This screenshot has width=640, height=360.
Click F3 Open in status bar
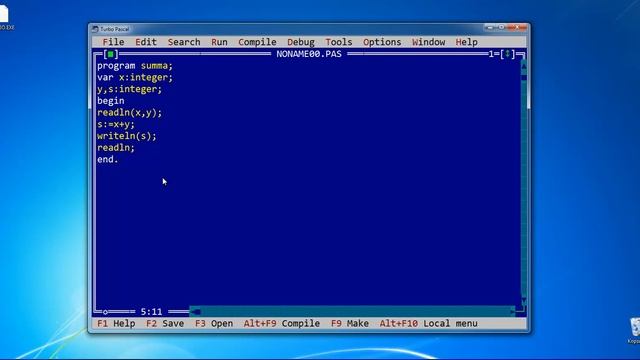tap(214, 324)
